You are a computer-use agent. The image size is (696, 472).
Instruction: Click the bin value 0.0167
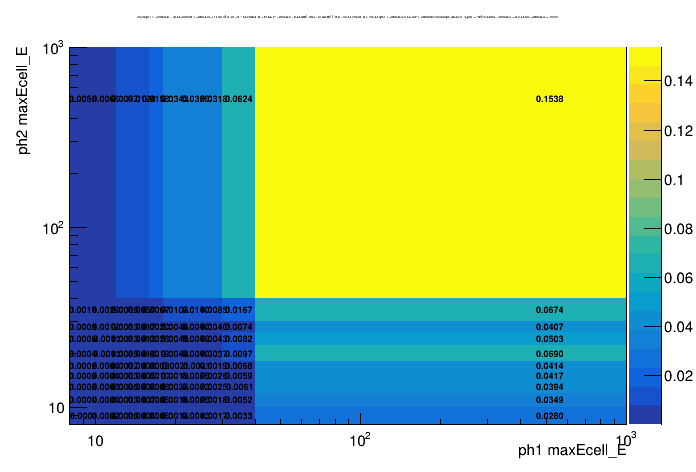pyautogui.click(x=239, y=310)
